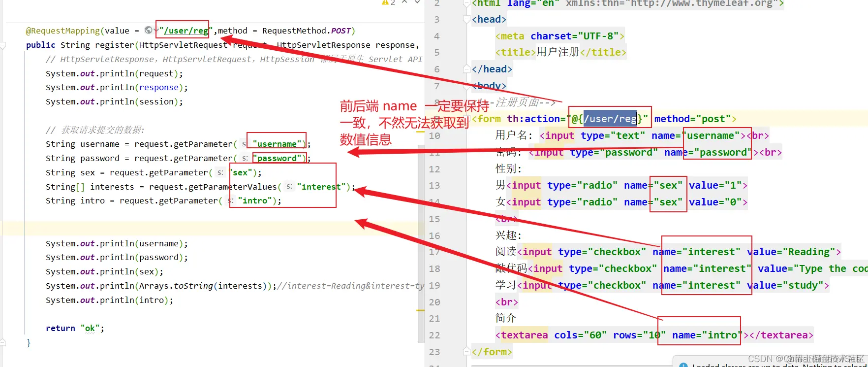Click lower yellow warning stripe on scrollbar
Image resolution: width=868 pixels, height=367 pixels.
pyautogui.click(x=420, y=310)
